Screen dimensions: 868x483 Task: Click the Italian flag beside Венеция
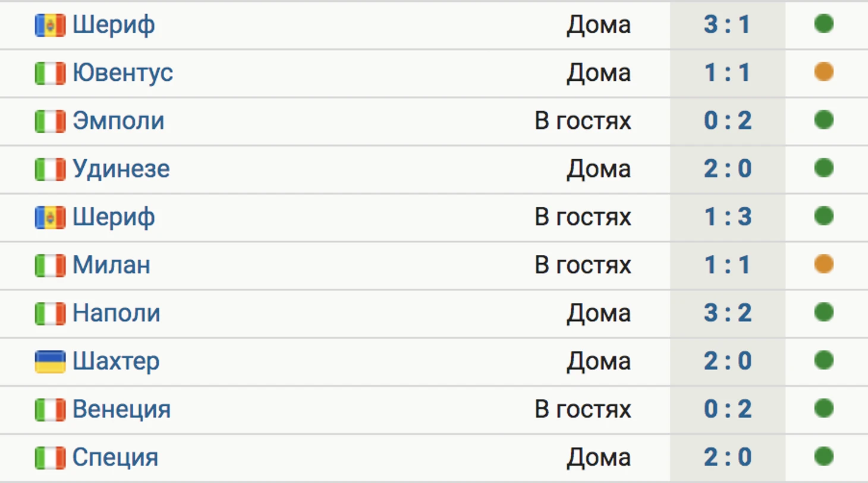pyautogui.click(x=50, y=410)
